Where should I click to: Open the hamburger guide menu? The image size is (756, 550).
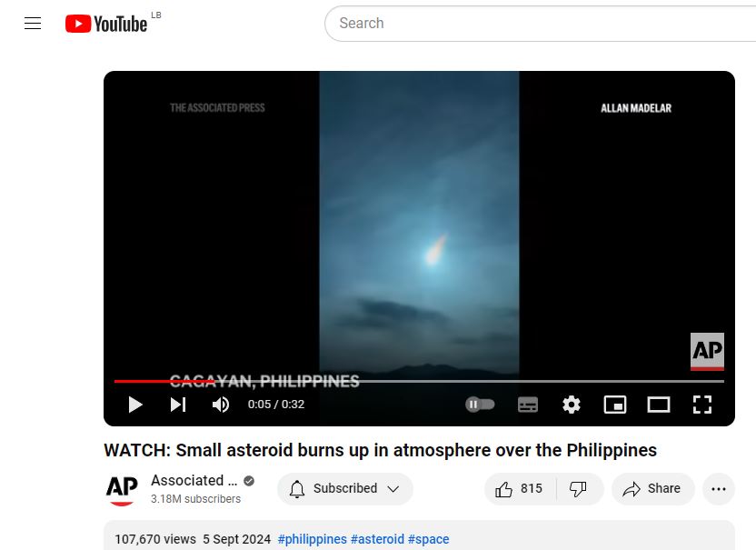33,23
